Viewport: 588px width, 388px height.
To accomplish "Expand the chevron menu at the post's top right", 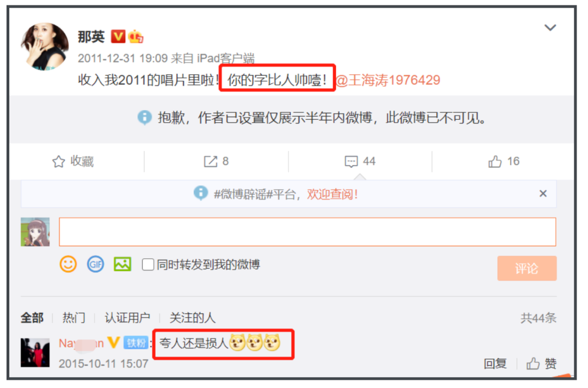I will 550,27.
